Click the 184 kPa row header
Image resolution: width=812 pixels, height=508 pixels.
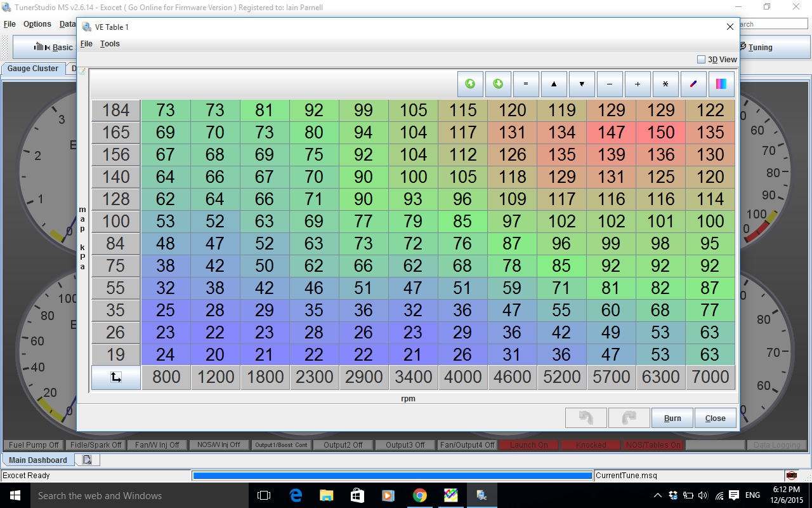click(116, 110)
